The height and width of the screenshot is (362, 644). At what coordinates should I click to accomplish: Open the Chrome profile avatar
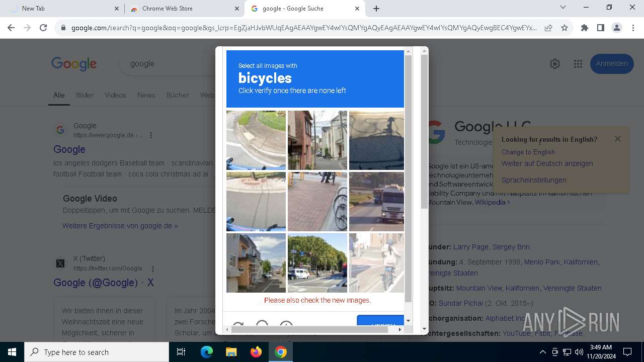[617, 28]
